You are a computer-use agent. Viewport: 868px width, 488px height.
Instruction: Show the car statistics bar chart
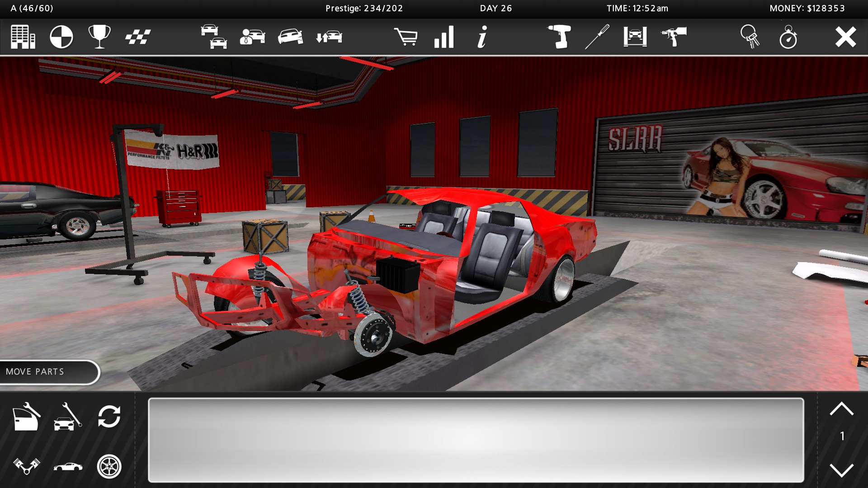point(444,37)
